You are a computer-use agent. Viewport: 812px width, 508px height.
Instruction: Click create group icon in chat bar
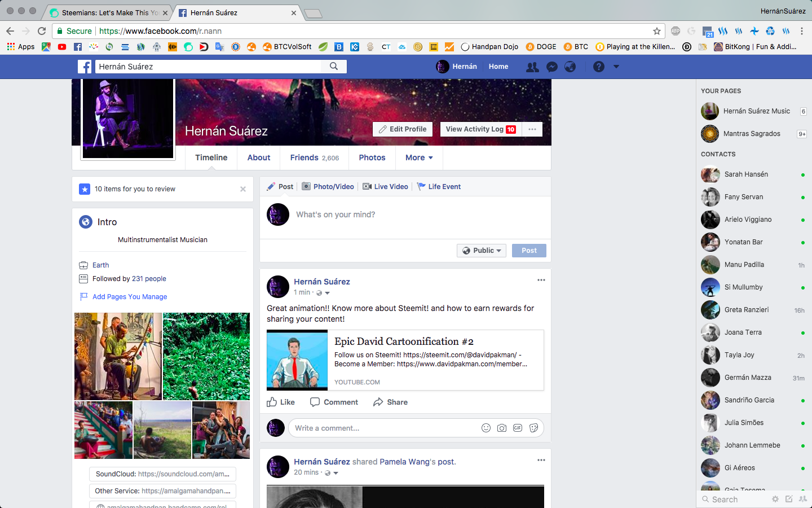click(x=803, y=499)
